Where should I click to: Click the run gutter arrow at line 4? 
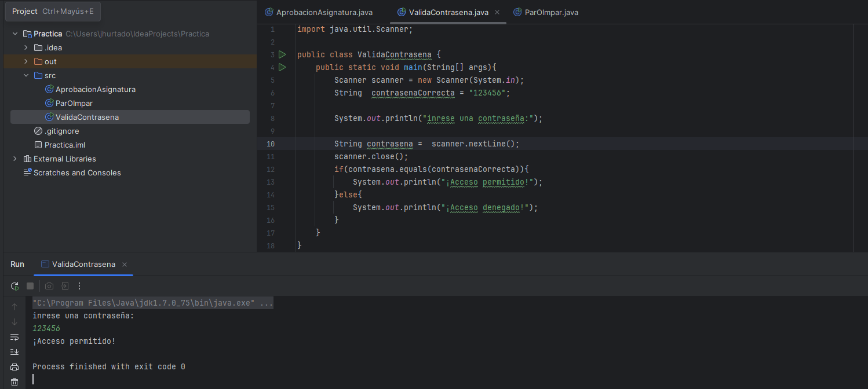tap(282, 67)
